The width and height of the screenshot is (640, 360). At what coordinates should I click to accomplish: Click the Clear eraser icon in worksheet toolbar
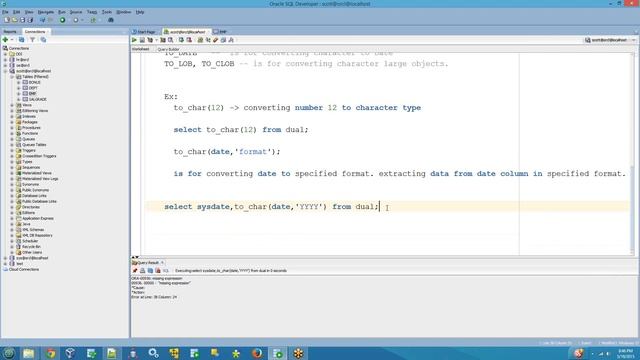pos(216,40)
